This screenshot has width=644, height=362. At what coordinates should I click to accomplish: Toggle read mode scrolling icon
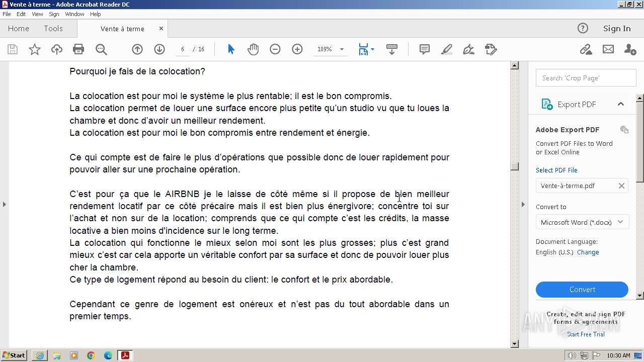pos(392,49)
